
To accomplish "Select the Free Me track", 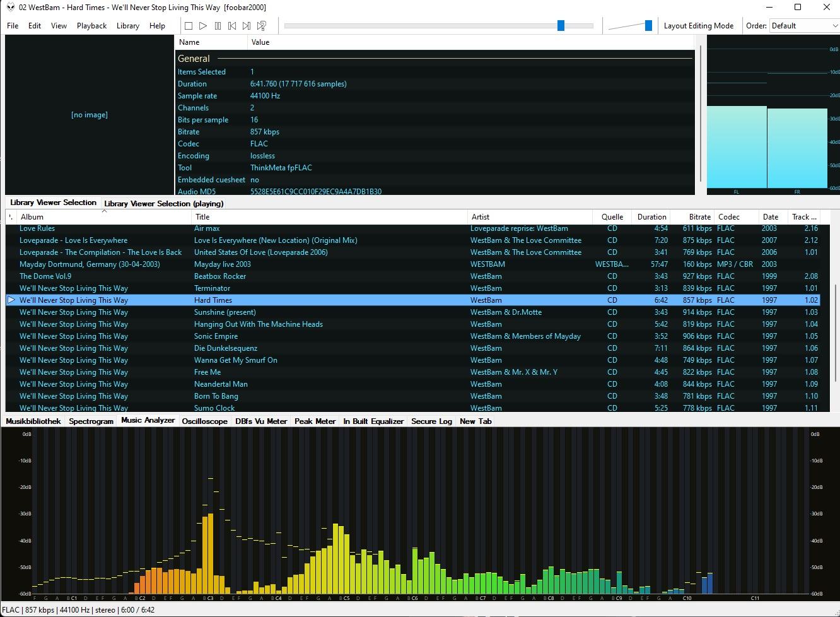I will coord(412,372).
